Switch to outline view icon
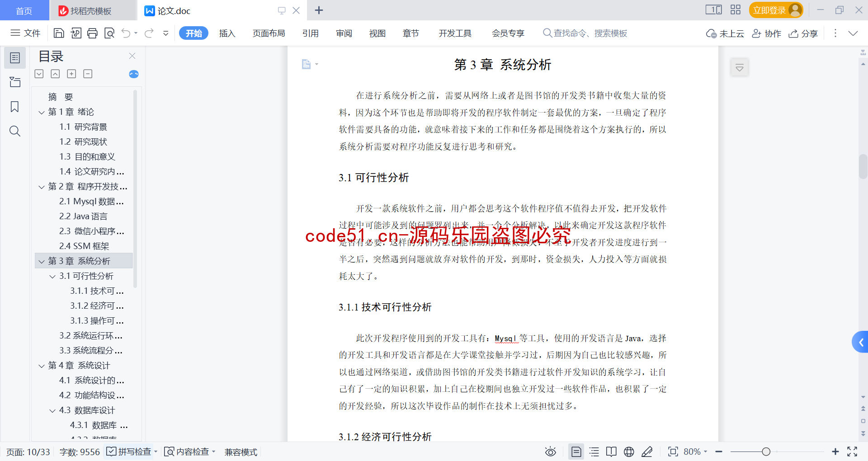This screenshot has width=868, height=461. [594, 452]
